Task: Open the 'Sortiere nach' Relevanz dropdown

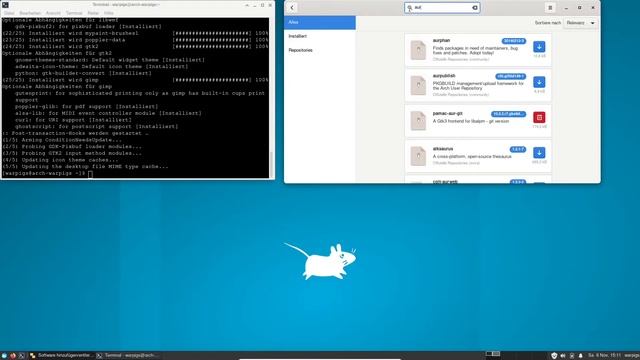Action: (x=580, y=23)
